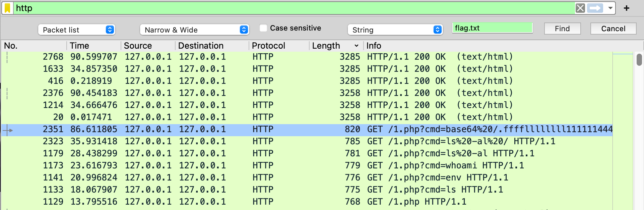Select packet 1141 with cmd=env request
Viewport: 644px width, 210px height.
(302, 178)
